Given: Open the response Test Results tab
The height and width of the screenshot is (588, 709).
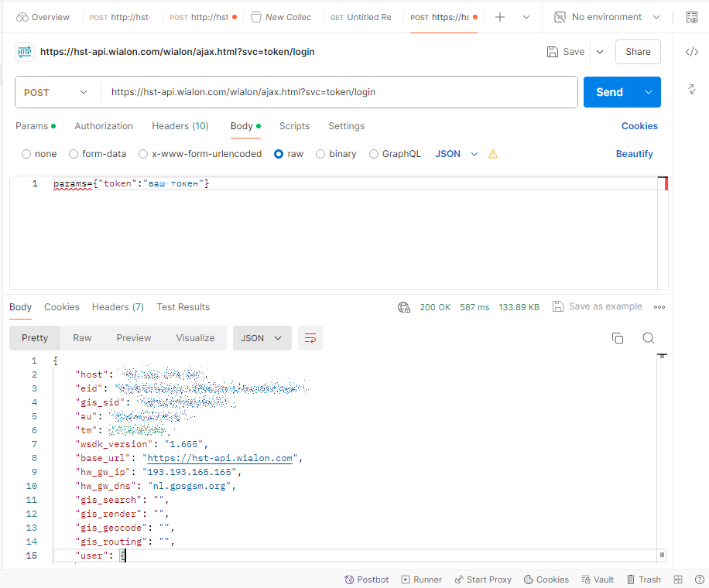Looking at the screenshot, I should click(183, 307).
